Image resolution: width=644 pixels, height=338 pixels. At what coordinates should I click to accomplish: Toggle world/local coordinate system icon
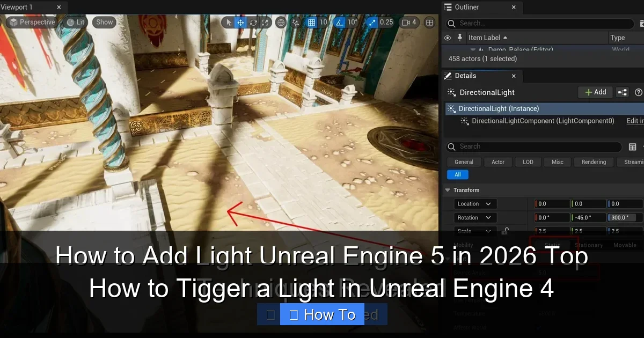tap(281, 23)
